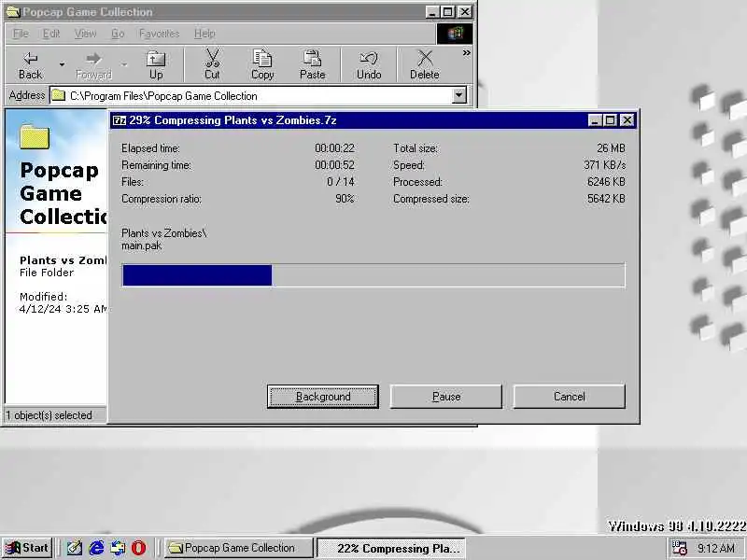Click the Compressing Pla... taskbar button

click(x=391, y=548)
